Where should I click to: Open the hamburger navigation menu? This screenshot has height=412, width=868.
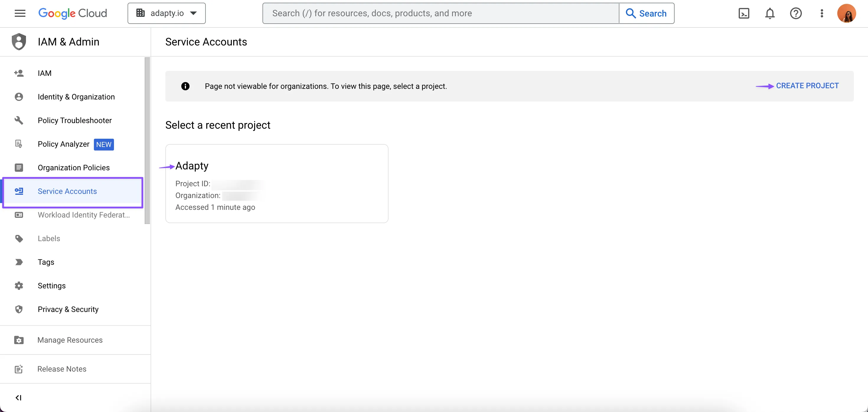[20, 13]
